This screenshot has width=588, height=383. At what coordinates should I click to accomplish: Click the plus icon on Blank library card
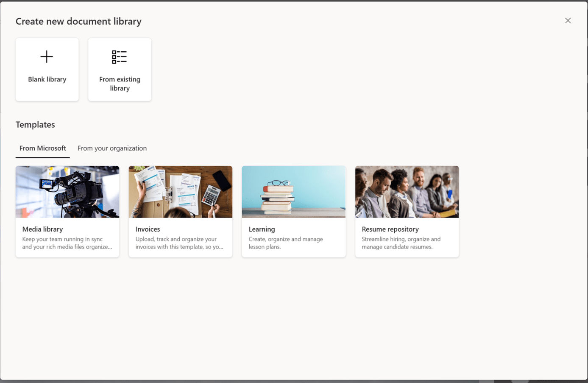[47, 56]
